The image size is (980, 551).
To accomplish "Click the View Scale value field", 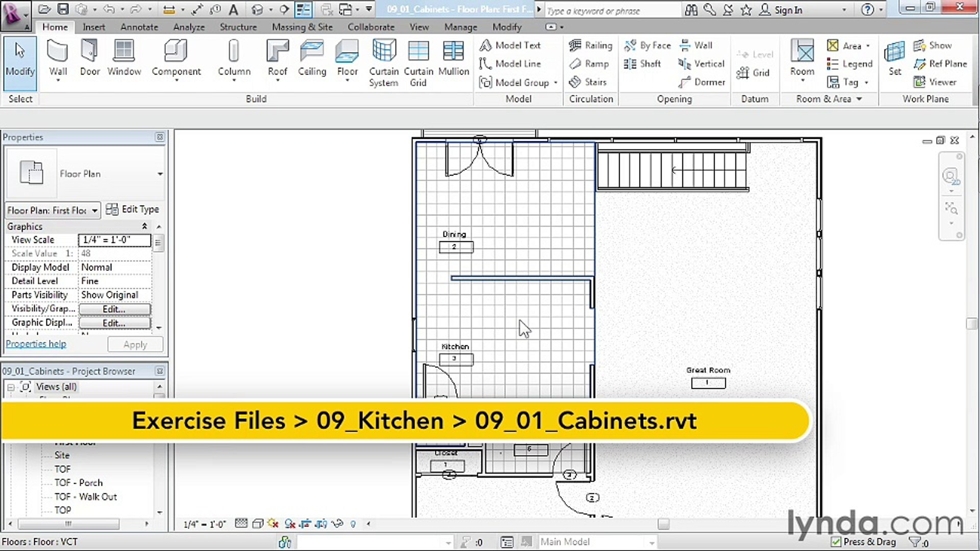I will (114, 240).
